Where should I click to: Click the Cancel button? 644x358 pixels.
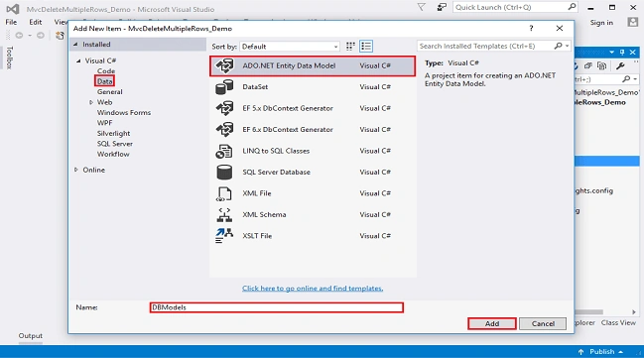click(543, 323)
